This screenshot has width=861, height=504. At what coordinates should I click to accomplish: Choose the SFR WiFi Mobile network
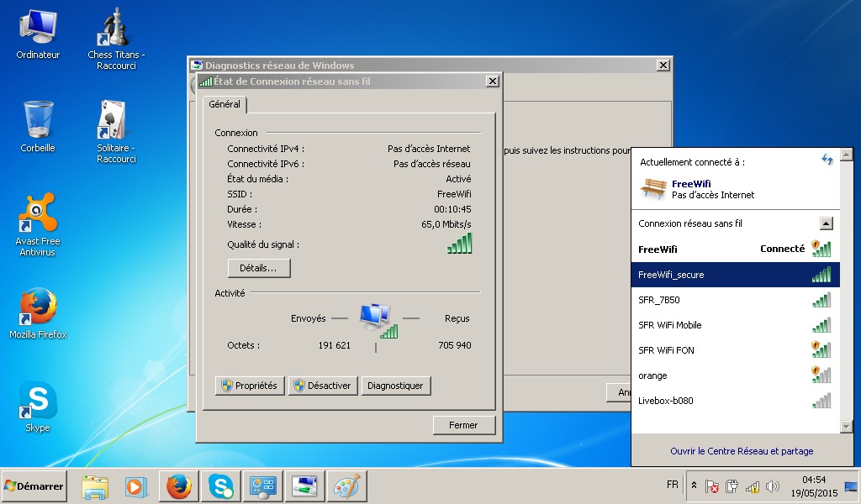pyautogui.click(x=735, y=325)
